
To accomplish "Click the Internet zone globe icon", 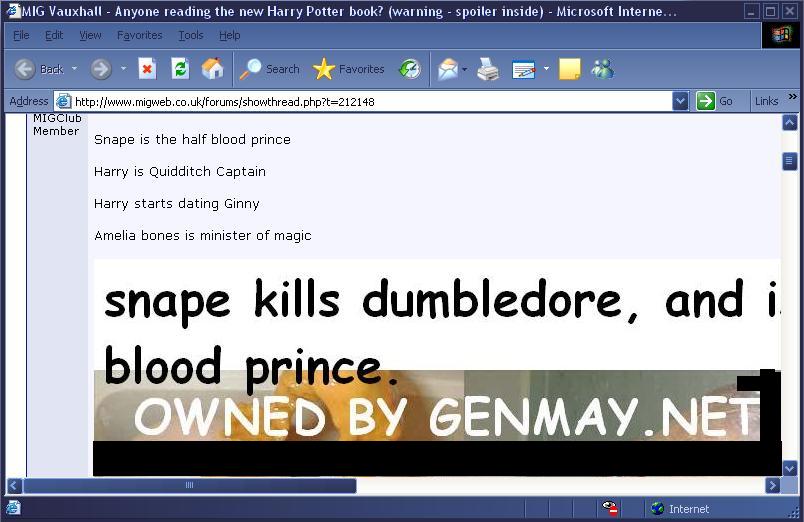I will [x=657, y=508].
